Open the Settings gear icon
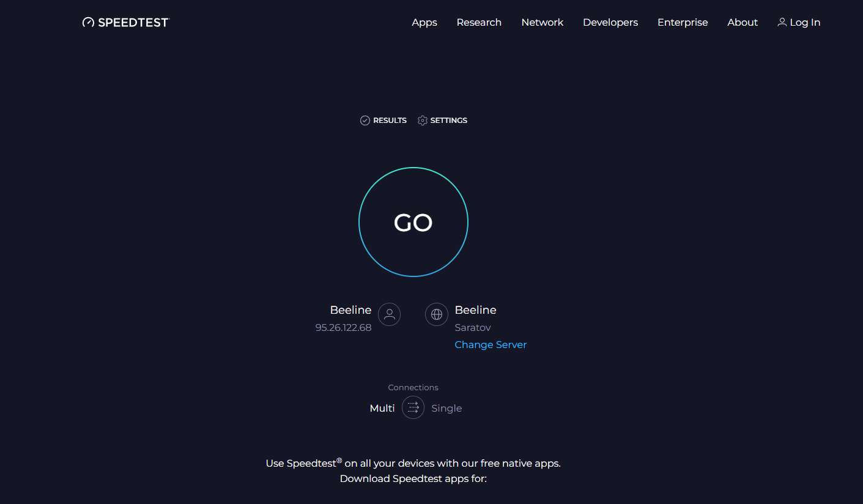This screenshot has width=863, height=504. click(423, 120)
